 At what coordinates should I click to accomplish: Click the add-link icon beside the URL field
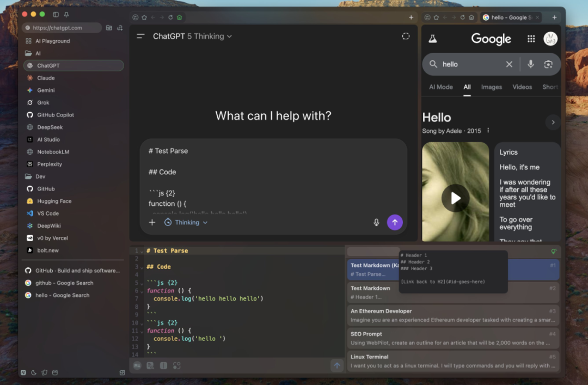(120, 28)
